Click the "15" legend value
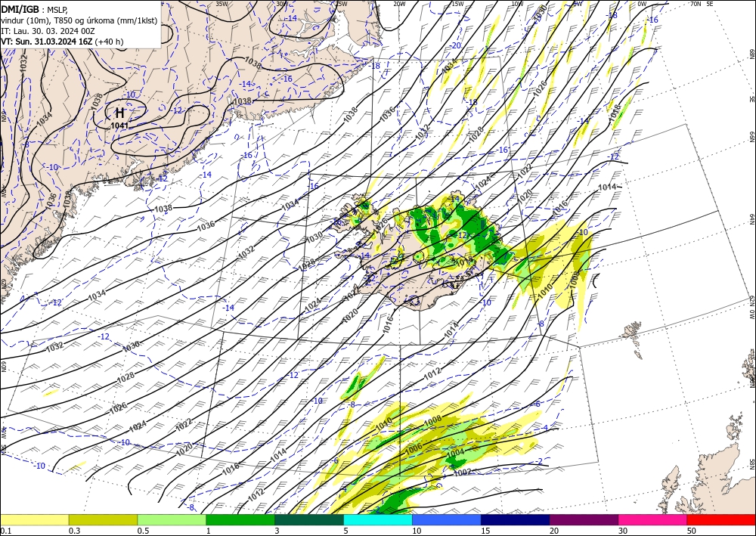Viewport: 756px width, 536px height. pos(485,531)
